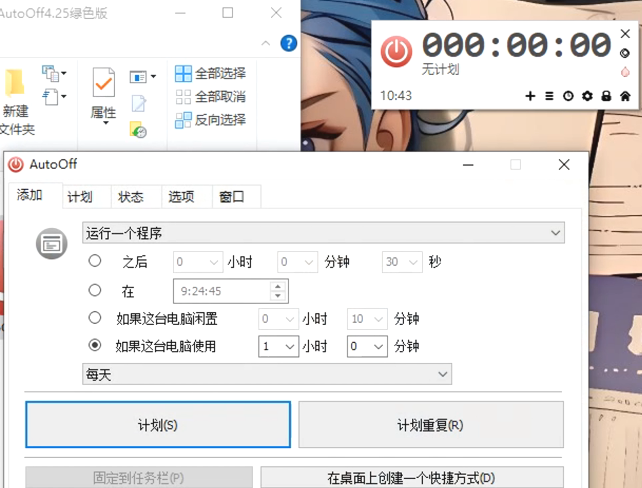Click the 000:00:00 countdown display
Screen dimensions: 642x488
coord(516,45)
